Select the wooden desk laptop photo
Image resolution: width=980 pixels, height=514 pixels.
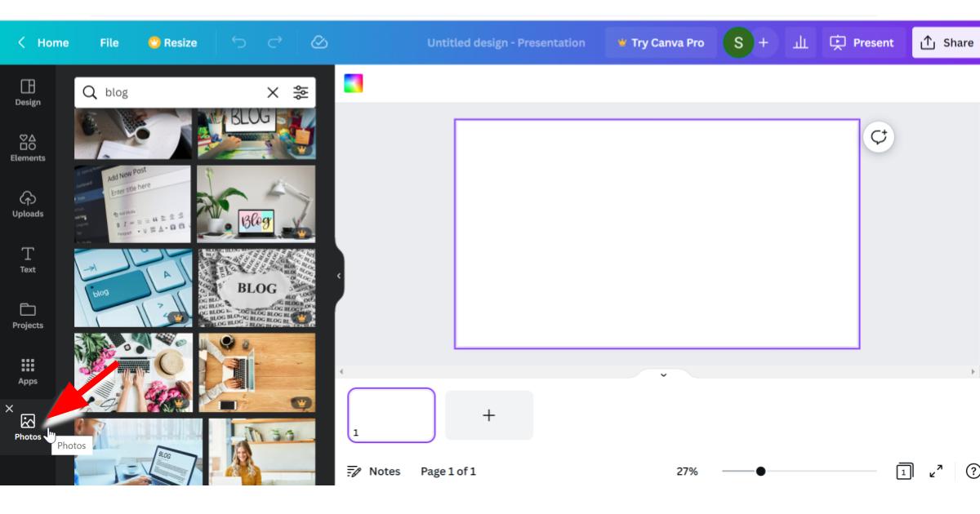[x=256, y=372]
